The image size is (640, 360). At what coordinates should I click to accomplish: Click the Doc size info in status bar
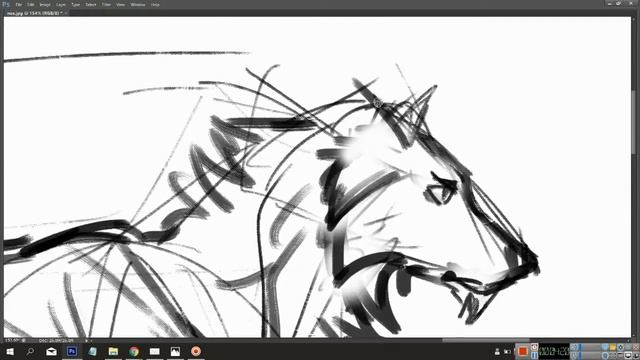tap(56, 340)
